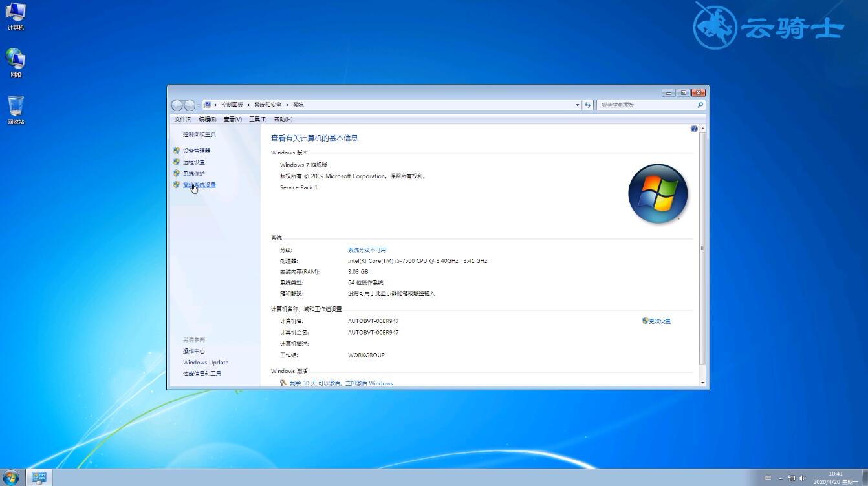This screenshot has width=868, height=486.
Task: Click the 64 位操作系统 value
Action: pyautogui.click(x=365, y=283)
